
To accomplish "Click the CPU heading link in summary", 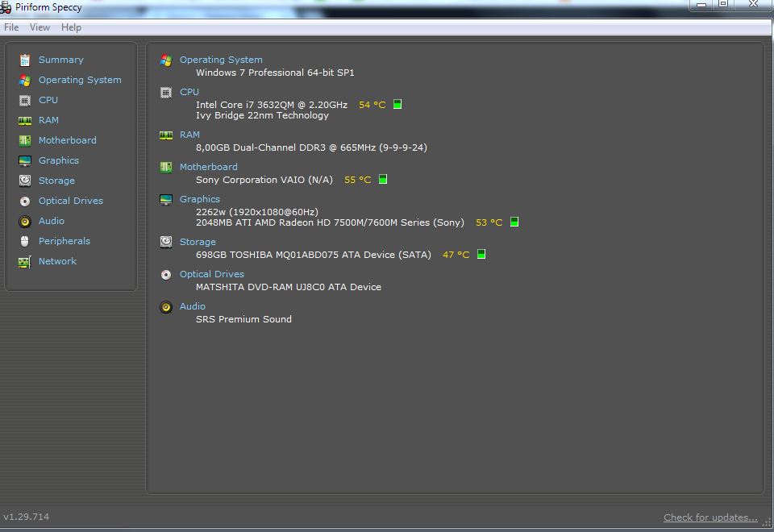I will [189, 92].
